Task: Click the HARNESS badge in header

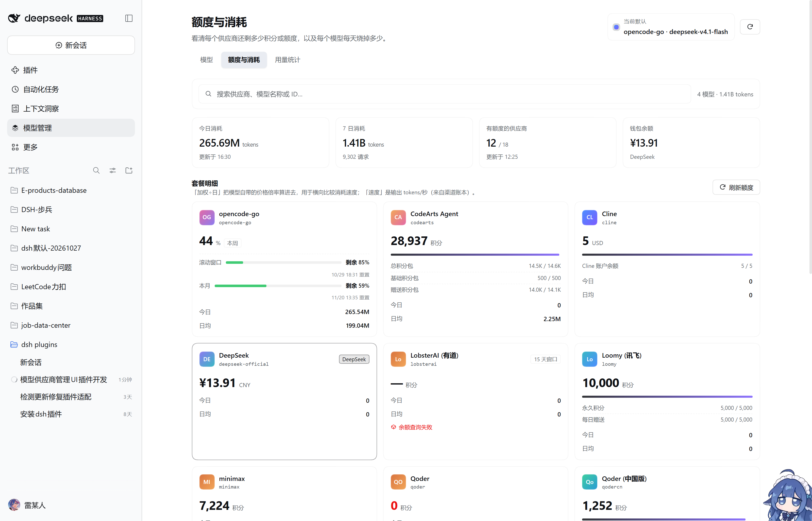Action: pos(90,19)
